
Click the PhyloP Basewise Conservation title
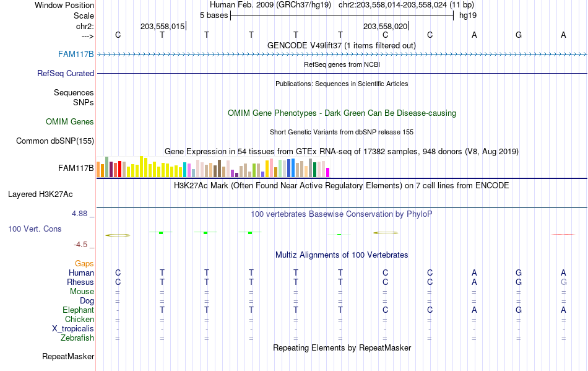pyautogui.click(x=341, y=214)
